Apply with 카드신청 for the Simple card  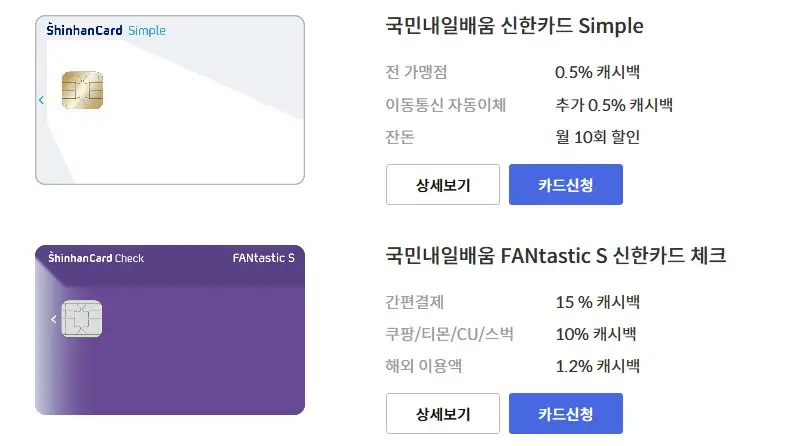click(x=566, y=185)
